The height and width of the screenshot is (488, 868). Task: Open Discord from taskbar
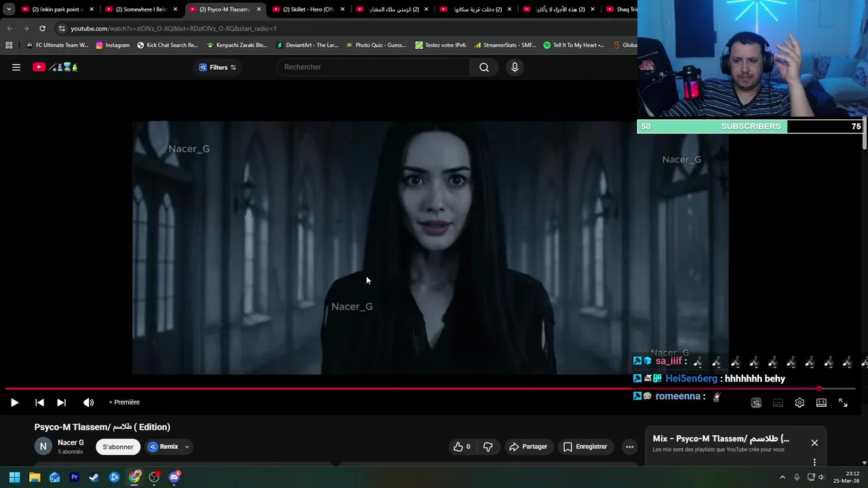(174, 477)
